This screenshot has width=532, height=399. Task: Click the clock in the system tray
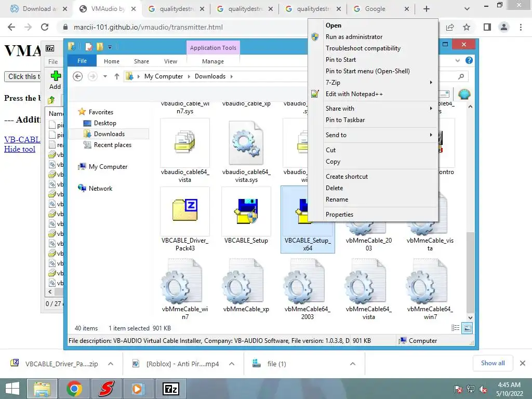tap(509, 389)
